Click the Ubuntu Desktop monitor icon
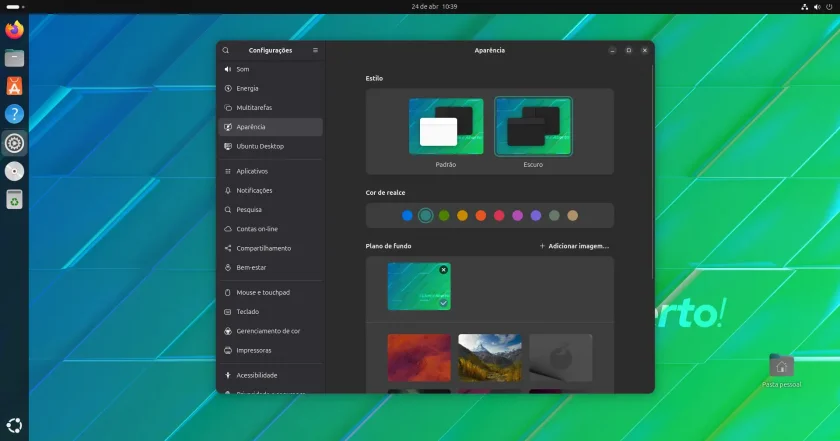This screenshot has width=840, height=441. (228, 146)
